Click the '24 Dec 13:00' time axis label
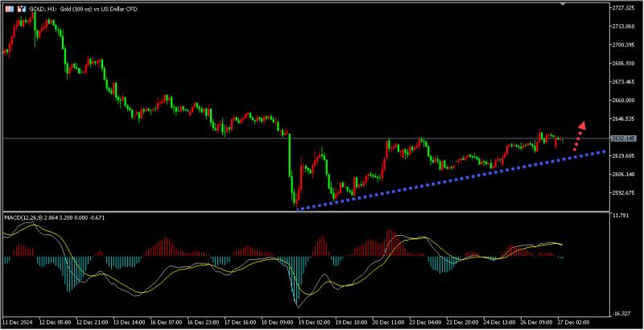Screen dimensions: 644x330 [497, 322]
